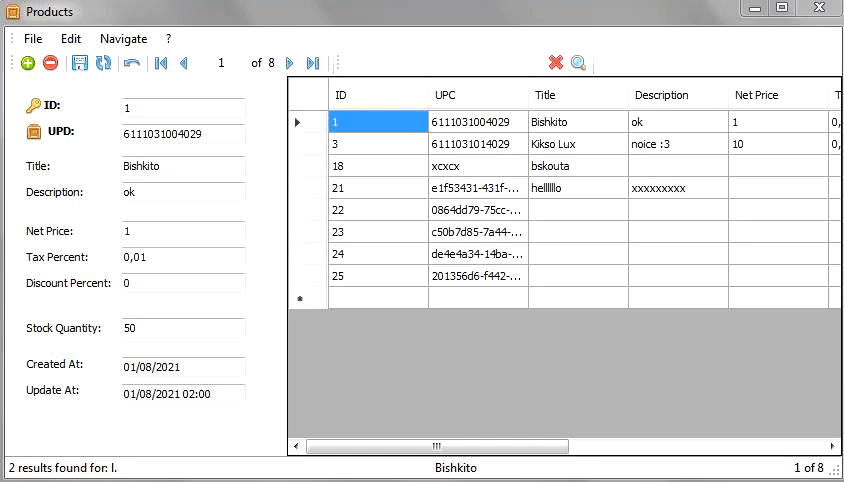Screen dimensions: 844x482
Task: Click the red X clear search icon
Action: pyautogui.click(x=556, y=63)
